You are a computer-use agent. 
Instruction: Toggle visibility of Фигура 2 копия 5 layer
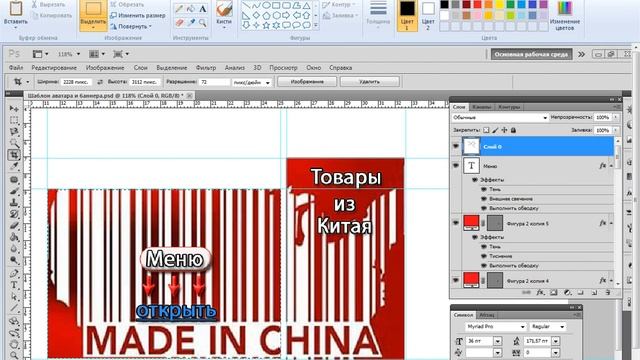456,223
